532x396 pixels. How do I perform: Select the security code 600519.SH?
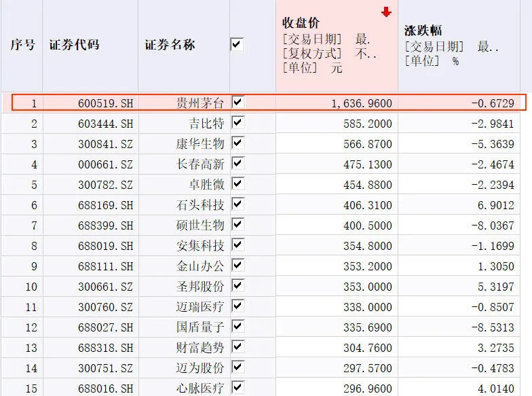point(106,103)
